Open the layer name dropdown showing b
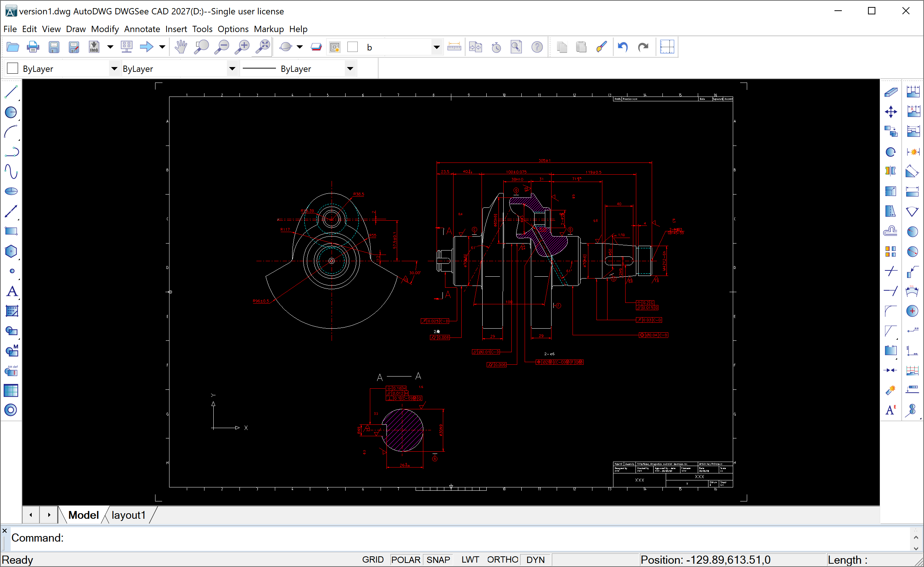924x567 pixels. click(437, 47)
